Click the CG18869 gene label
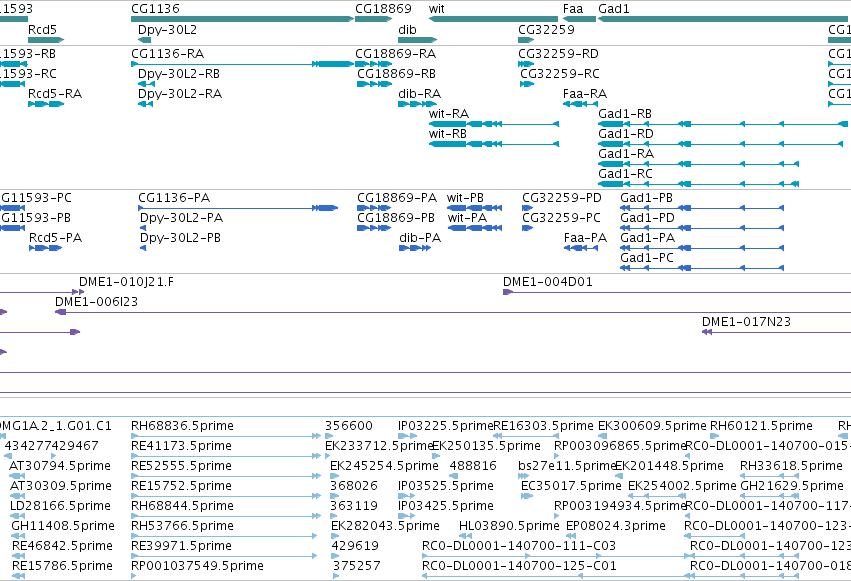This screenshot has width=851, height=581. 383,9
